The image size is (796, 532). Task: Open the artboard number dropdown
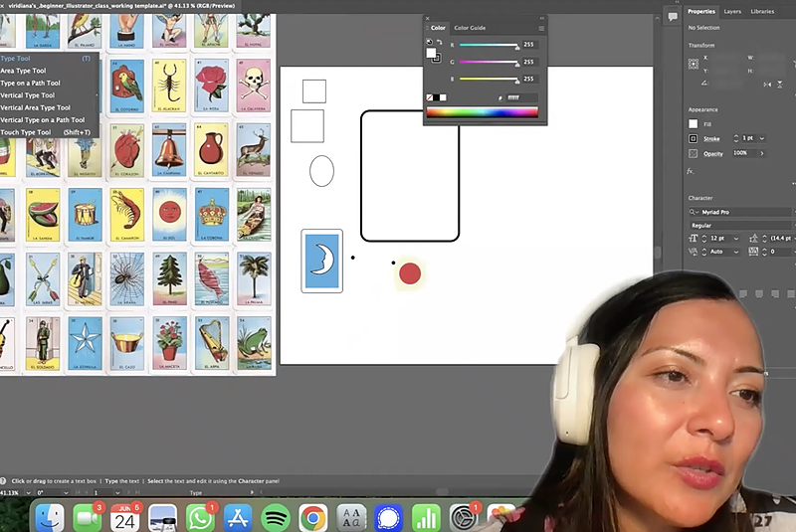117,492
